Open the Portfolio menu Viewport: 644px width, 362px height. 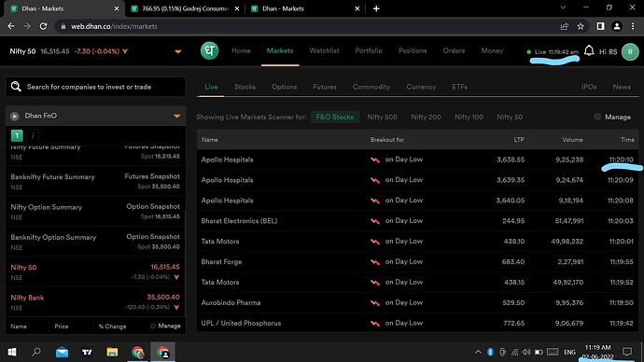[369, 50]
